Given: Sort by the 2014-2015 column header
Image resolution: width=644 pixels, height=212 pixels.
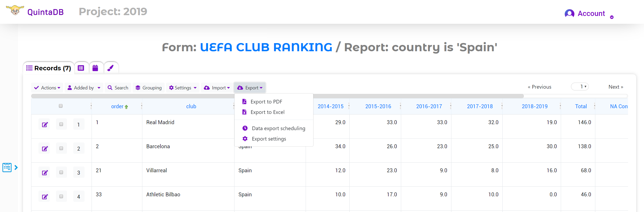Looking at the screenshot, I should pyautogui.click(x=331, y=106).
